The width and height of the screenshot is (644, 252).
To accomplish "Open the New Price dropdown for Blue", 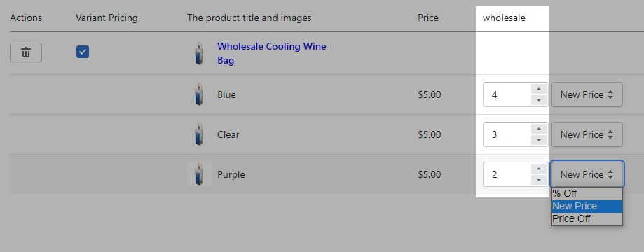I will coord(587,94).
